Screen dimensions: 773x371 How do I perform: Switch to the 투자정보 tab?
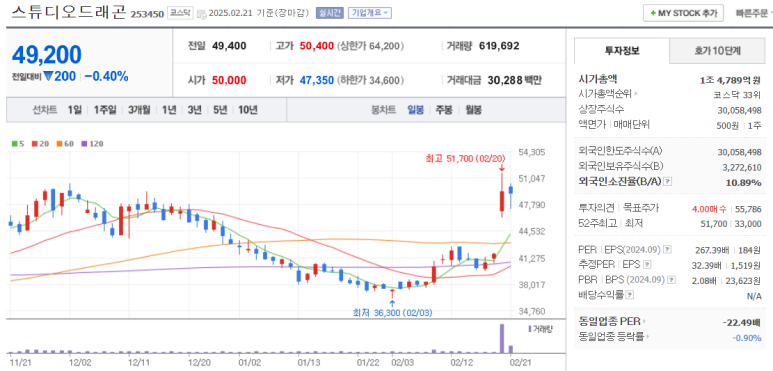pos(622,50)
